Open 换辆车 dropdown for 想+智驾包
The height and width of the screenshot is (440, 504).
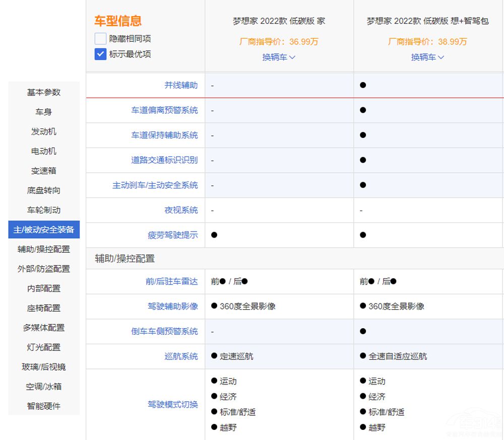point(427,57)
